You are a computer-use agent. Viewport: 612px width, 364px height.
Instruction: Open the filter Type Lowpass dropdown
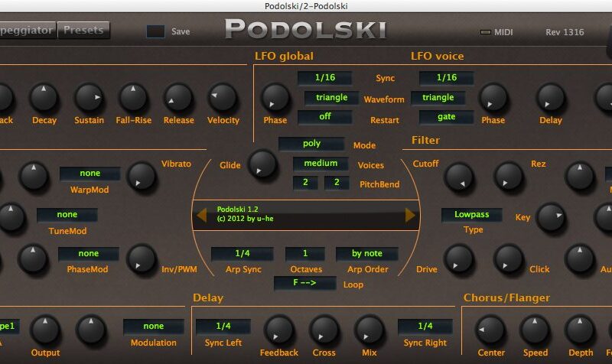(x=471, y=215)
